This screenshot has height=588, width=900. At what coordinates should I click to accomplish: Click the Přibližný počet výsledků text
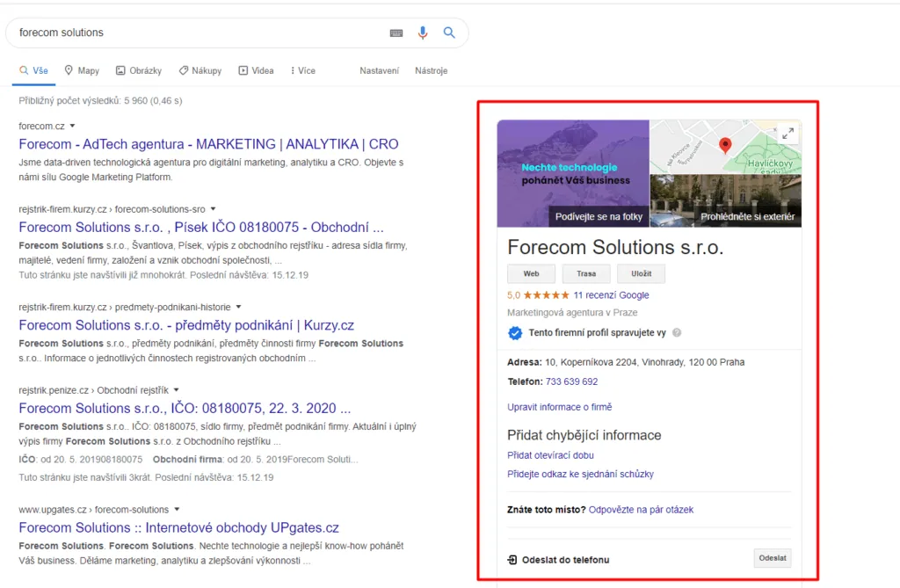[100, 101]
